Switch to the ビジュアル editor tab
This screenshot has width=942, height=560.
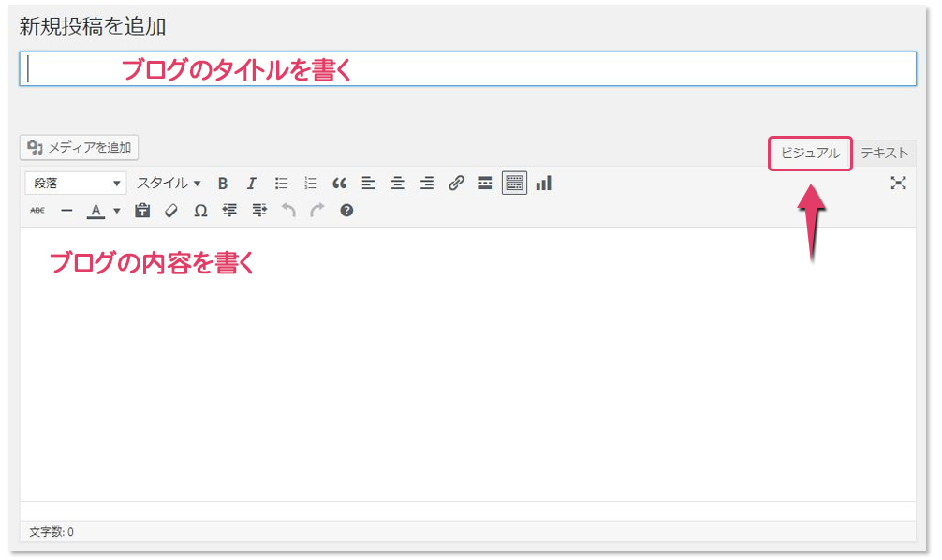[810, 154]
